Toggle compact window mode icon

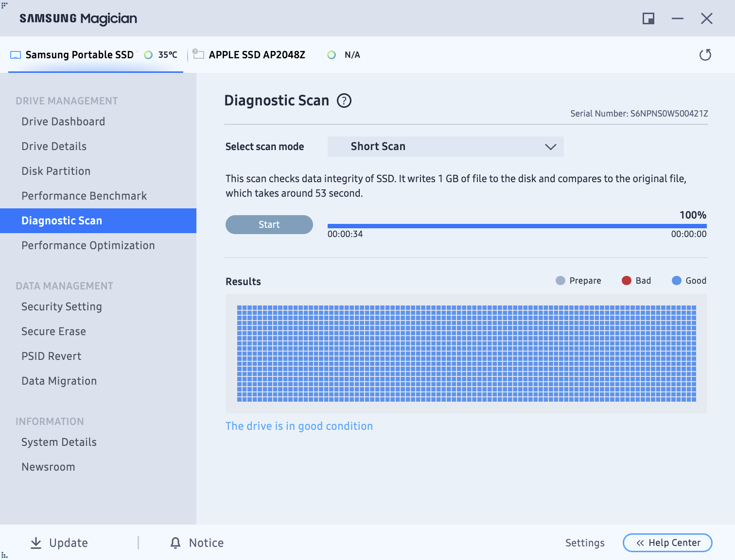click(x=648, y=18)
